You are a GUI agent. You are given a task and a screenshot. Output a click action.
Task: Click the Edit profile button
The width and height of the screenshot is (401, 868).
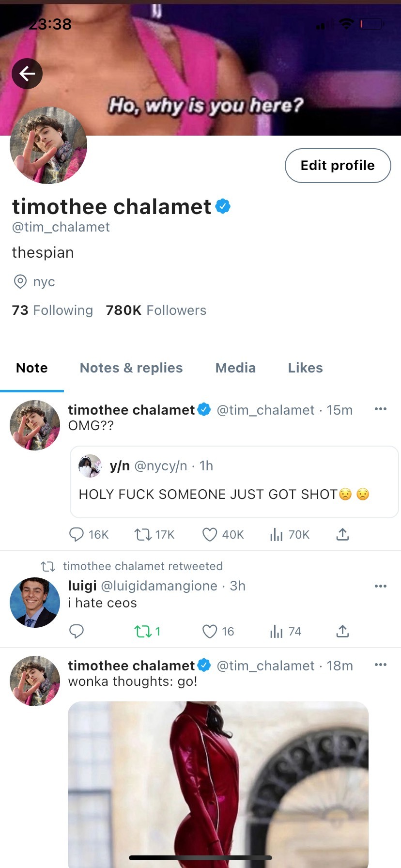(338, 166)
